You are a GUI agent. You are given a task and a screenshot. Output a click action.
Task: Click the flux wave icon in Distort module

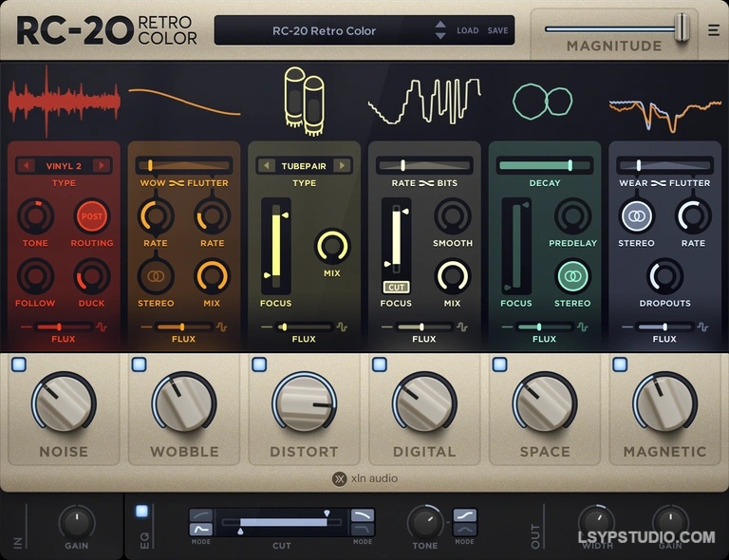tap(342, 327)
